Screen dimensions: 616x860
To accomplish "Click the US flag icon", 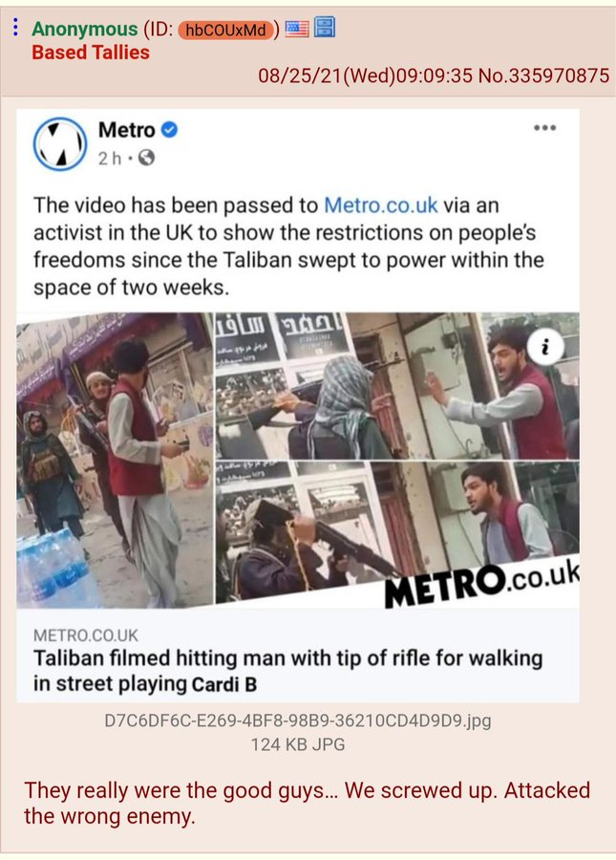I will coord(297,29).
